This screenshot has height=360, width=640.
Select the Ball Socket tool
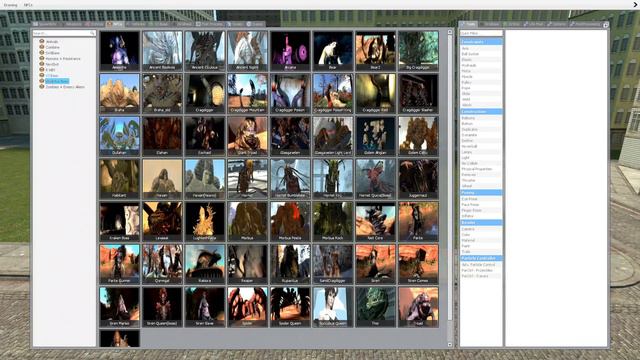[x=481, y=54]
